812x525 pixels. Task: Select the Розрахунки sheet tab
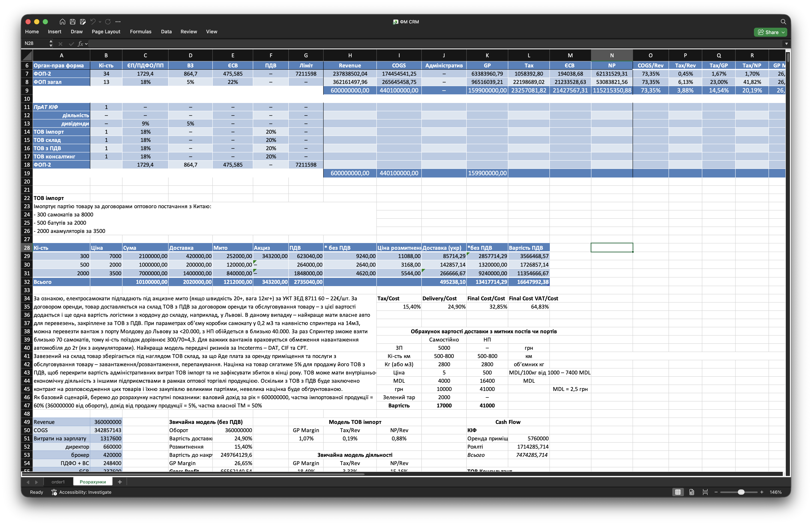93,482
